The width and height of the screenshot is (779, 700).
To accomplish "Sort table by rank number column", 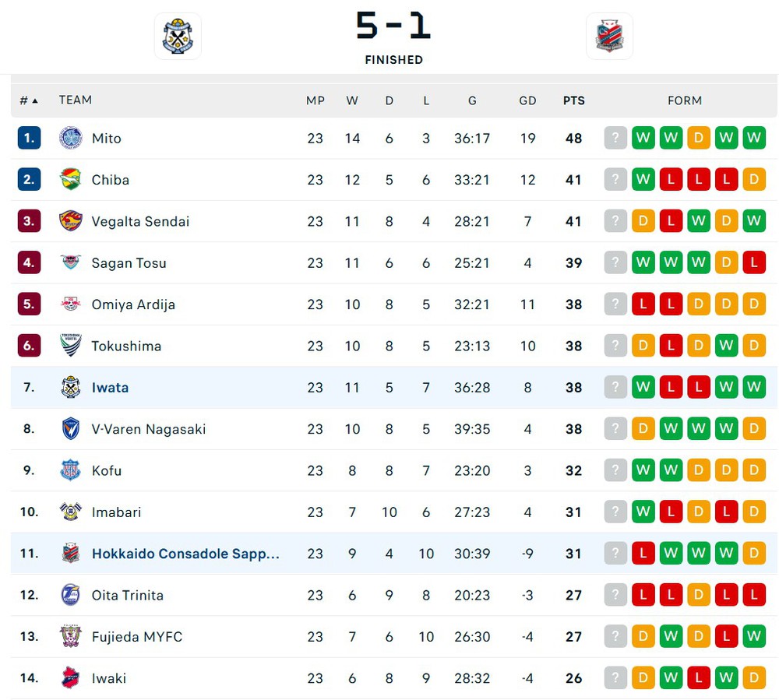I will click(x=29, y=100).
